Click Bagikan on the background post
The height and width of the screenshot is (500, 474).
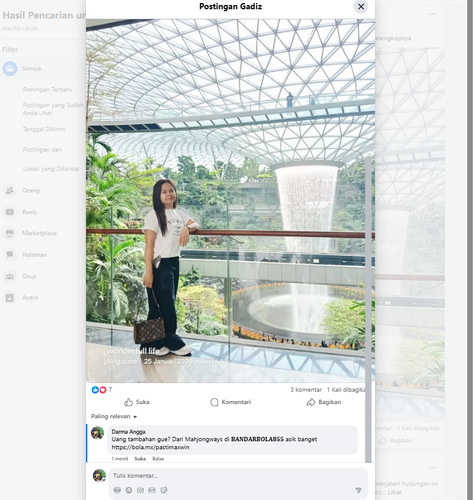[396, 441]
